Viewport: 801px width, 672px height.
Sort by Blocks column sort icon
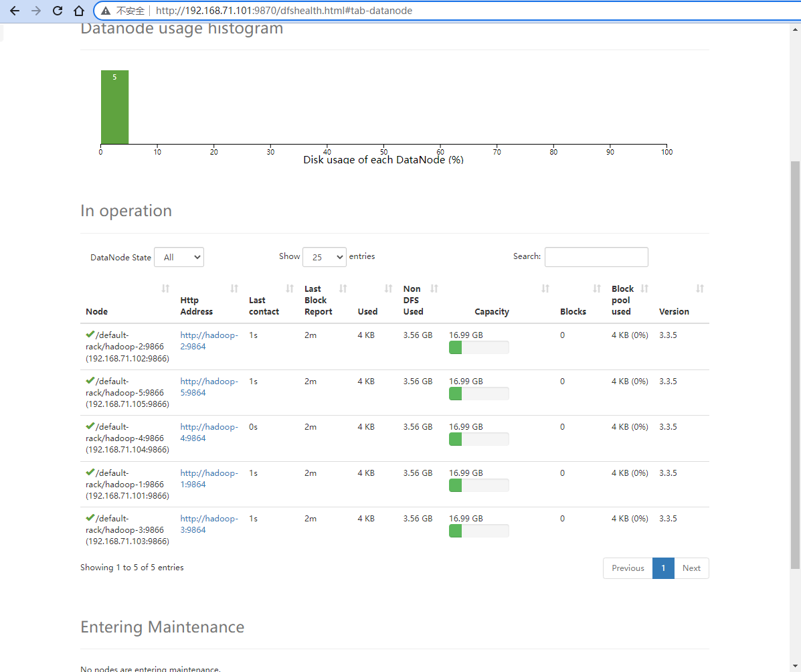coord(597,288)
